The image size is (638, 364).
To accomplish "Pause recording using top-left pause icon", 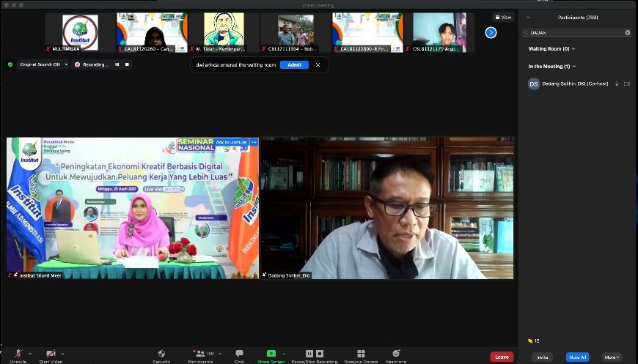I will [117, 64].
